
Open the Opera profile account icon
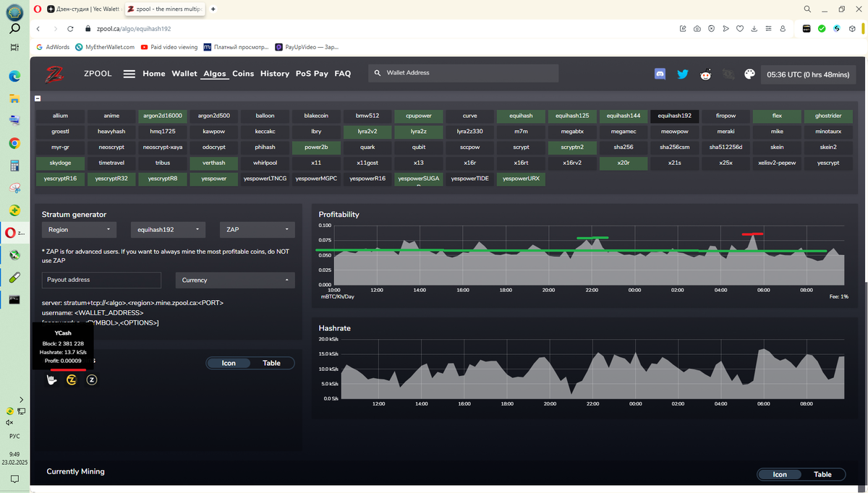click(x=782, y=29)
